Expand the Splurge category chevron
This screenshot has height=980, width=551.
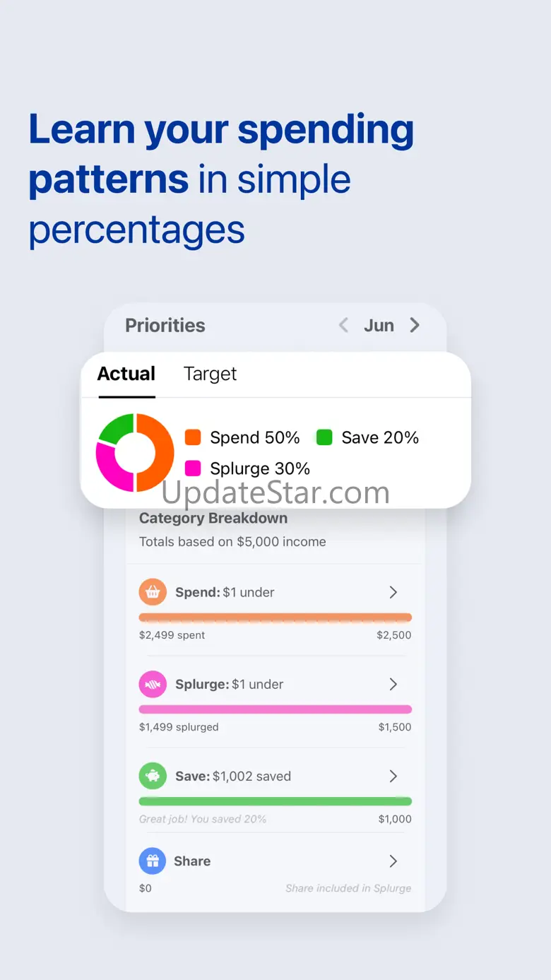(393, 684)
